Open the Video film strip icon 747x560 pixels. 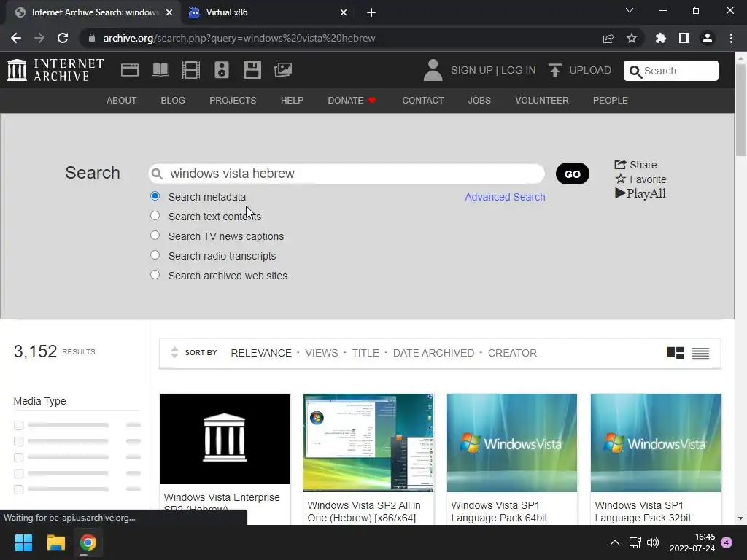pyautogui.click(x=191, y=70)
